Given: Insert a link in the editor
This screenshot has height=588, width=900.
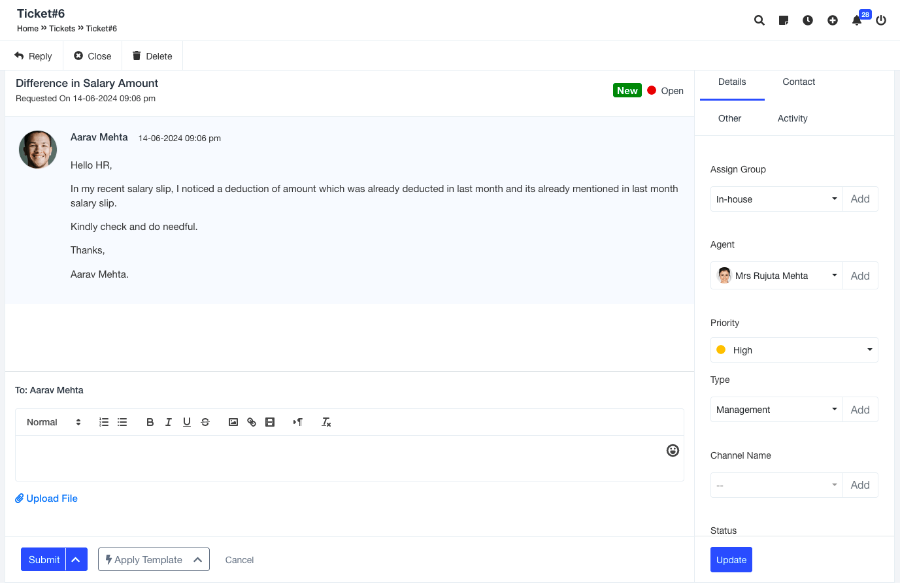Looking at the screenshot, I should pyautogui.click(x=252, y=422).
